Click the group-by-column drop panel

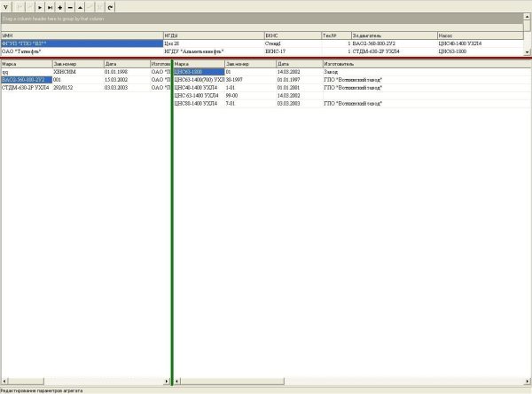(262, 19)
